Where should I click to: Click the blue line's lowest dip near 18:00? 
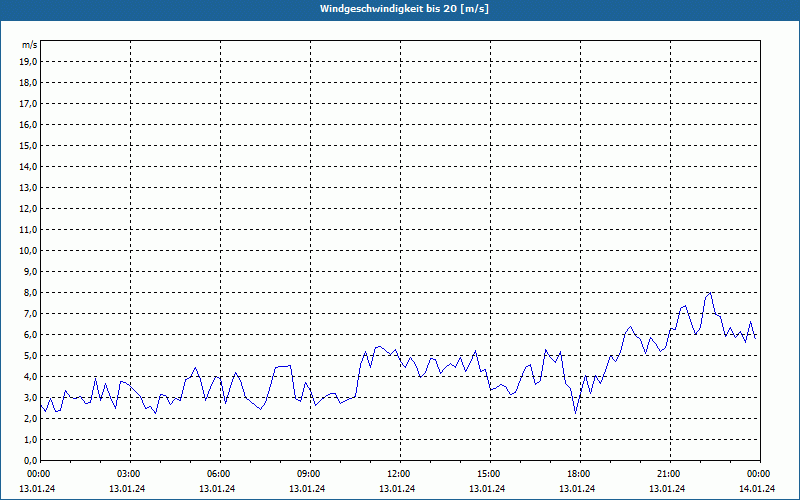576,413
